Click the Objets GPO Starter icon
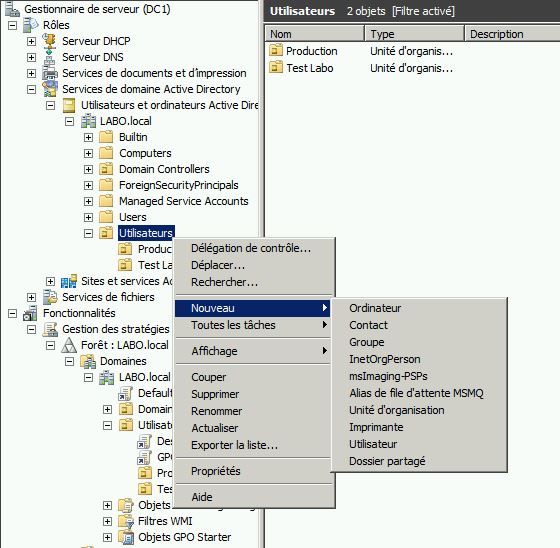 point(126,537)
